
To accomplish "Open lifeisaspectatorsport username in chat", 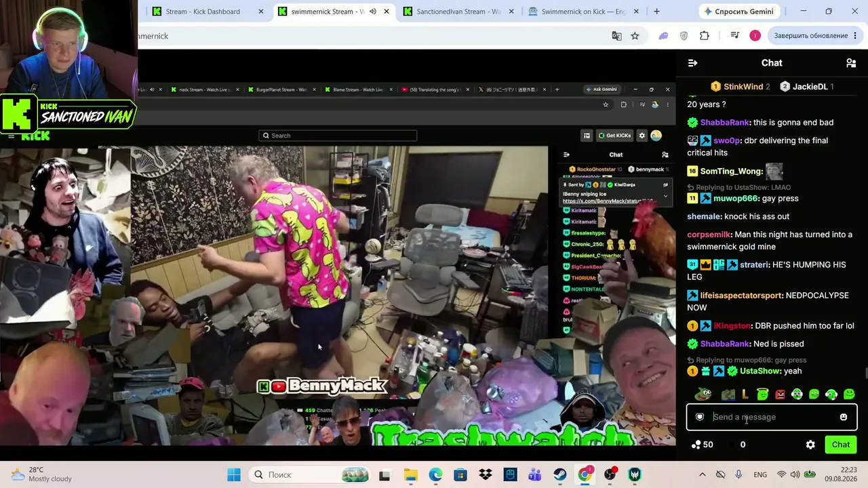I will 742,296.
